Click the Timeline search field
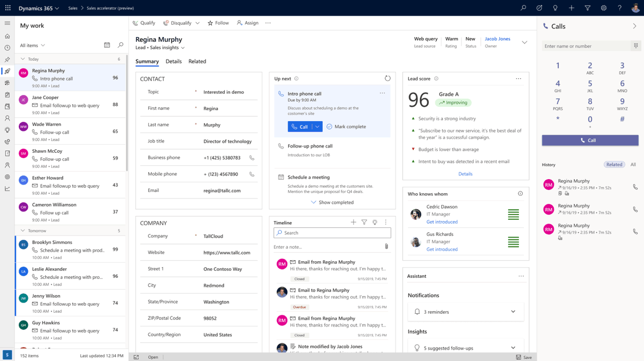The width and height of the screenshot is (644, 361). coord(332,233)
